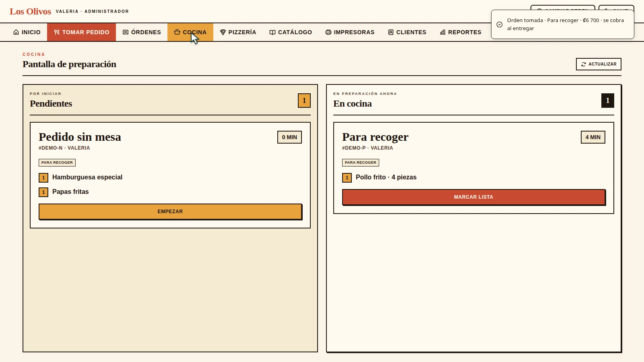Image resolution: width=644 pixels, height=362 pixels.
Task: Open the Catálogo book icon
Action: [x=272, y=32]
